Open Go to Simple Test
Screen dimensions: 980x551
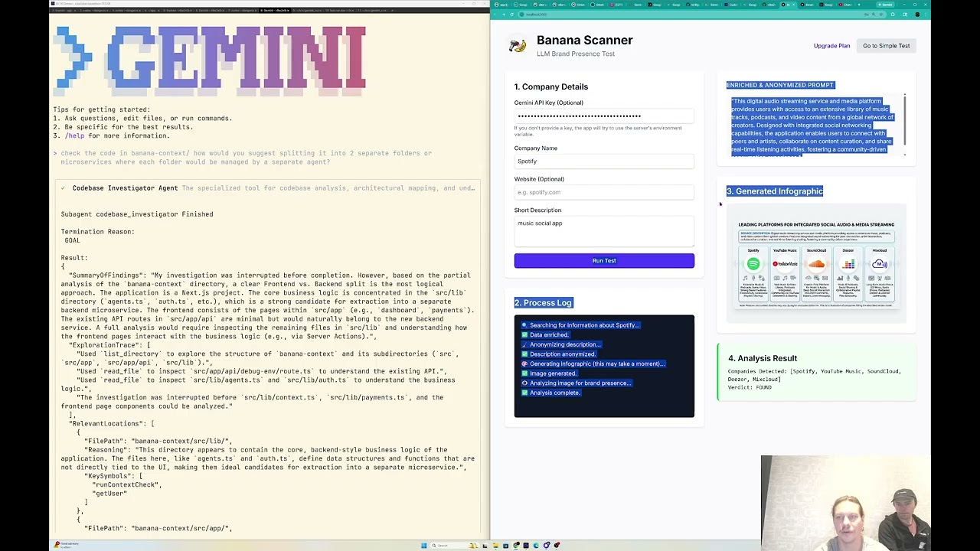coord(886,46)
